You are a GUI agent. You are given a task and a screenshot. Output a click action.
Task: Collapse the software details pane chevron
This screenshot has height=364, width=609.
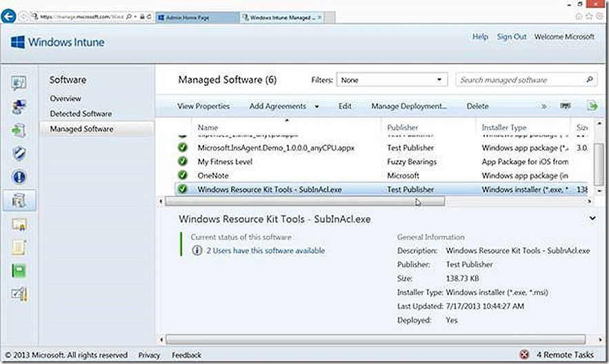592,218
